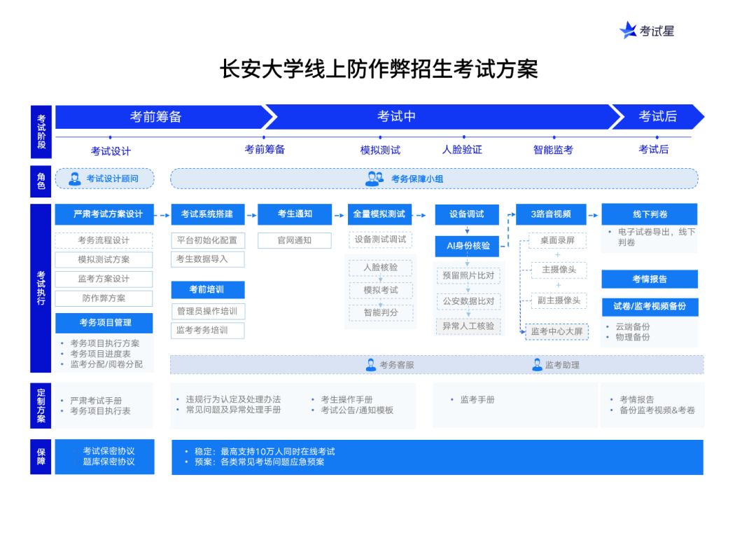Click the 公安数据比对 box
Viewport: 756px width, 533px height.
pyautogui.click(x=468, y=301)
